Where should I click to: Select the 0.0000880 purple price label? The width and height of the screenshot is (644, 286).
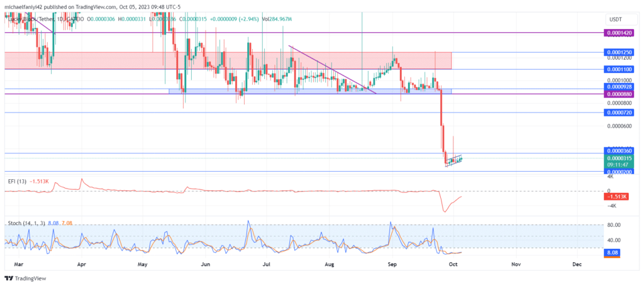(619, 94)
